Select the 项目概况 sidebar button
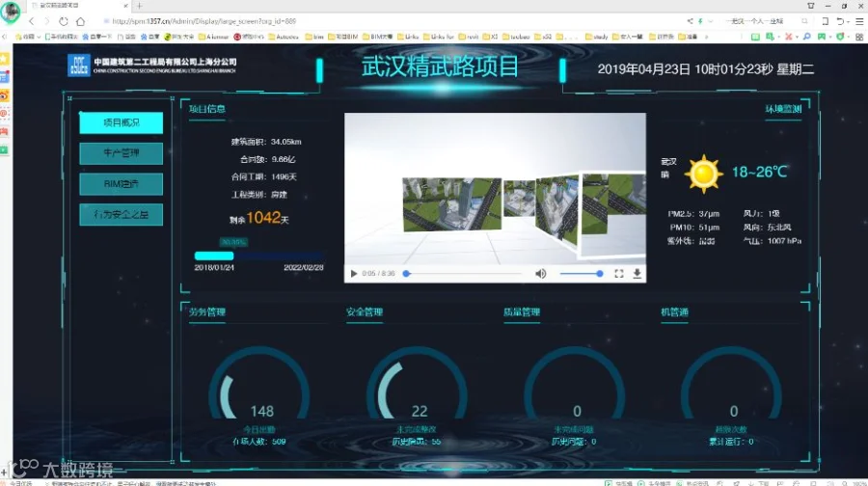The width and height of the screenshot is (868, 486). click(x=122, y=122)
